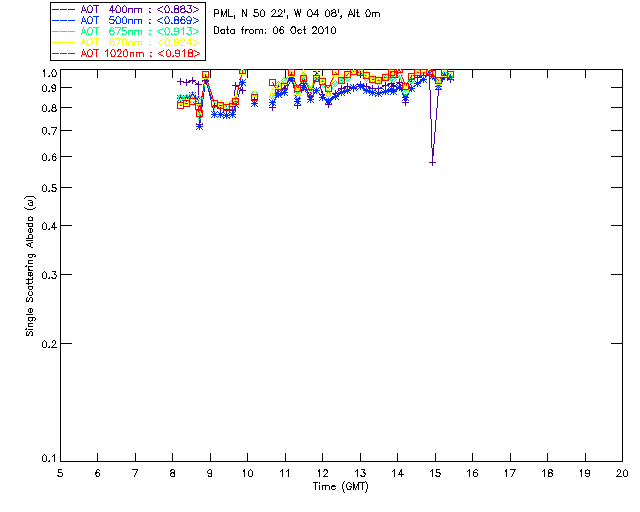Click the x-axis label 8

173,473
